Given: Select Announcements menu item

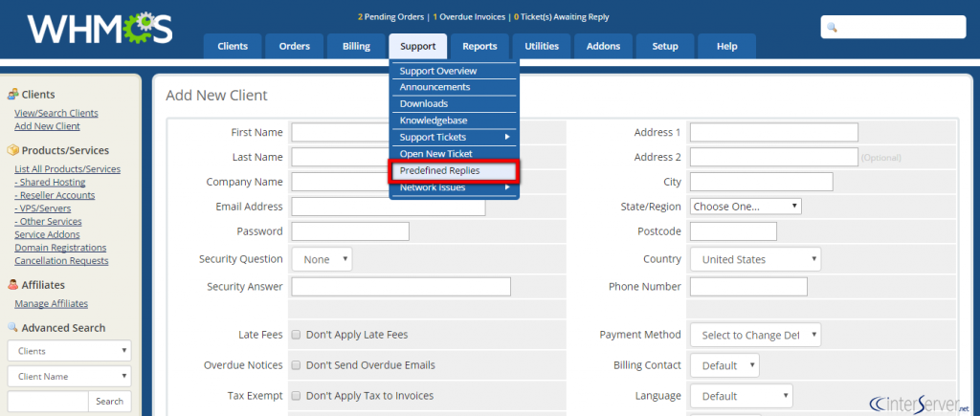Looking at the screenshot, I should [455, 87].
